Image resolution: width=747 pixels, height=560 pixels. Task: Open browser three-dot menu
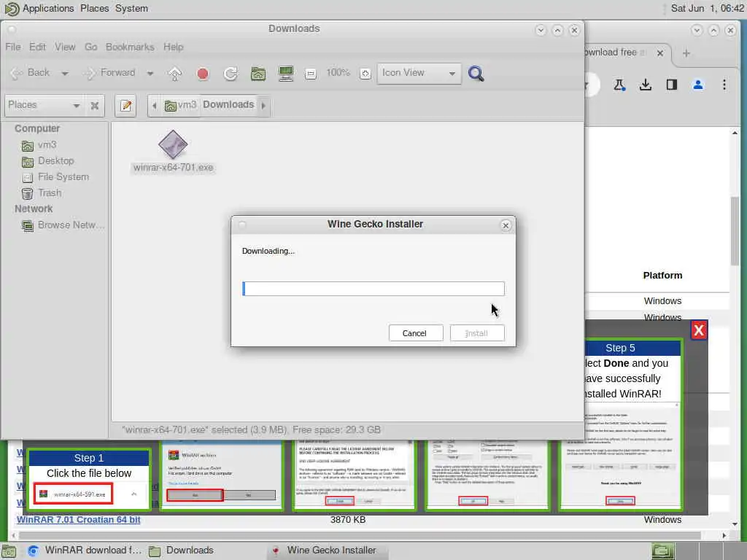coord(724,85)
